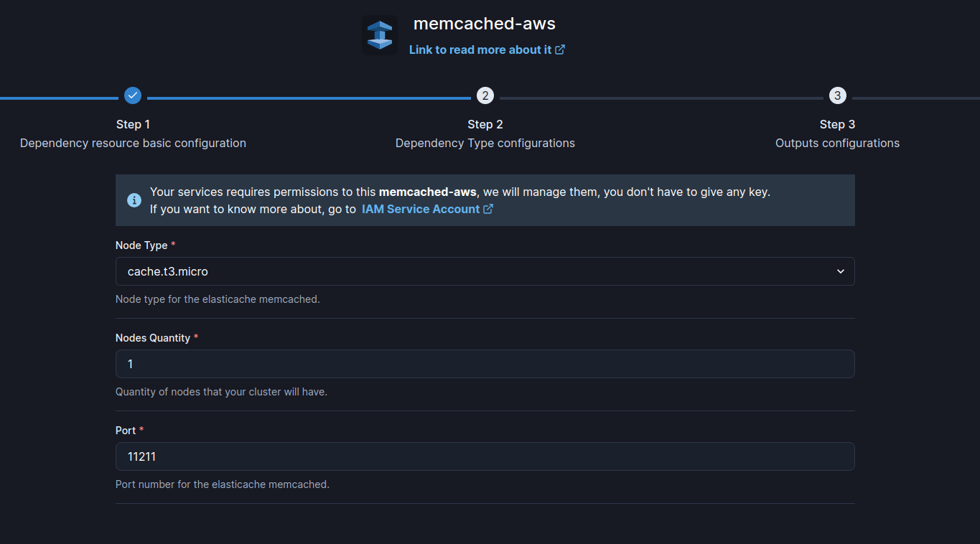This screenshot has width=980, height=544.
Task: Click the blue info icon in the permissions banner
Action: click(134, 200)
